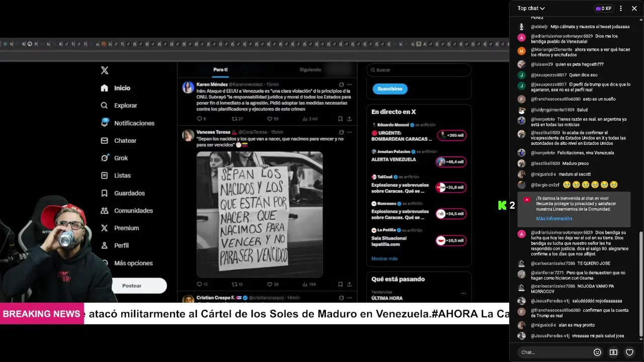
Task: Bookmark Karen Méndez's post
Action: click(x=341, y=119)
